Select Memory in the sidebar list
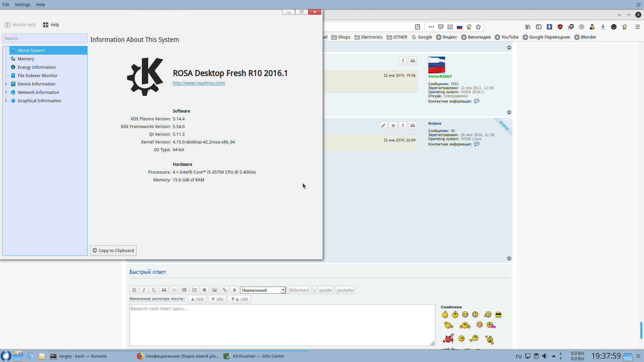The width and height of the screenshot is (644, 362). pos(26,59)
